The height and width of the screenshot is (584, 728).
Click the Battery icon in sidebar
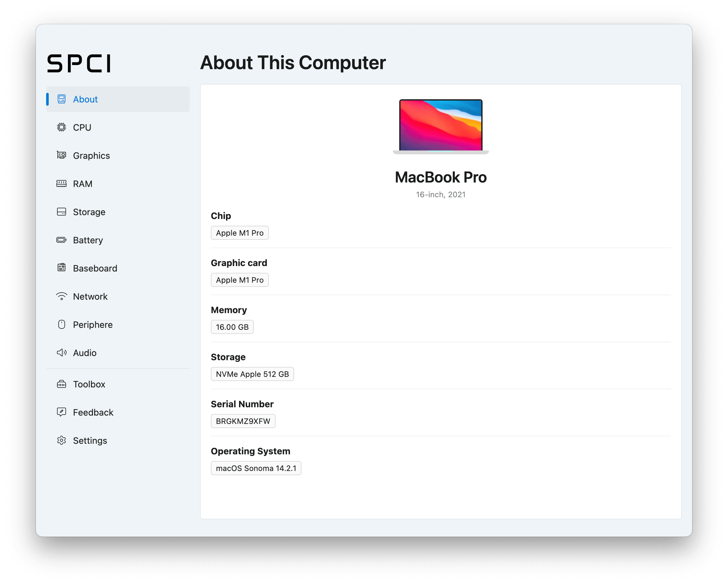(x=62, y=240)
